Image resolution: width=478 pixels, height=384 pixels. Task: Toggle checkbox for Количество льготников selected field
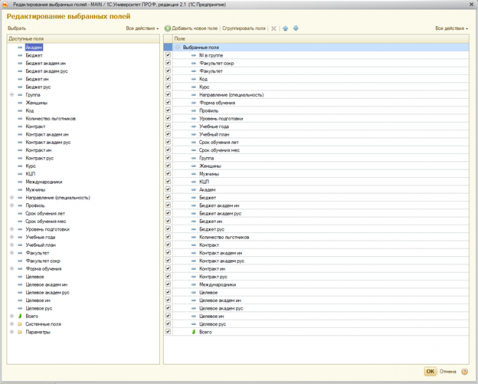point(168,237)
